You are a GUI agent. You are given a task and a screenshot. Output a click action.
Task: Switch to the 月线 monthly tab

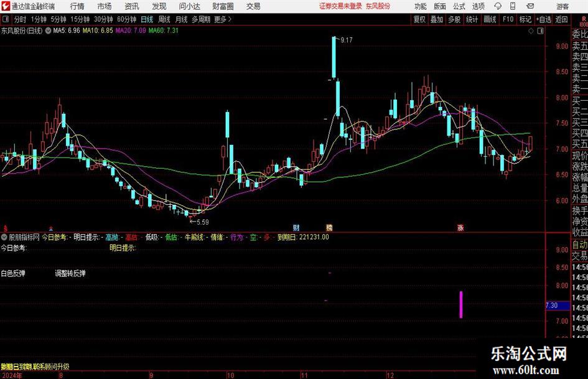coord(181,19)
